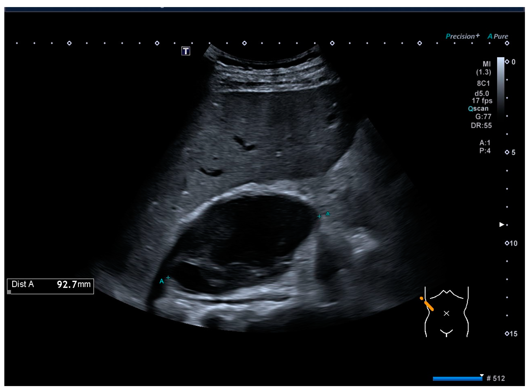532x392 pixels.
Task: Click the orange probe marker on the body mark
Action: [428, 305]
